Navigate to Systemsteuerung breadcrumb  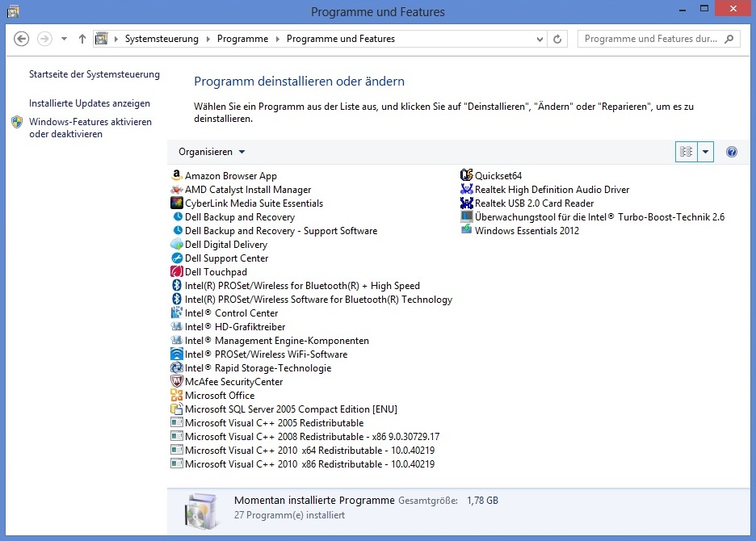(162, 39)
